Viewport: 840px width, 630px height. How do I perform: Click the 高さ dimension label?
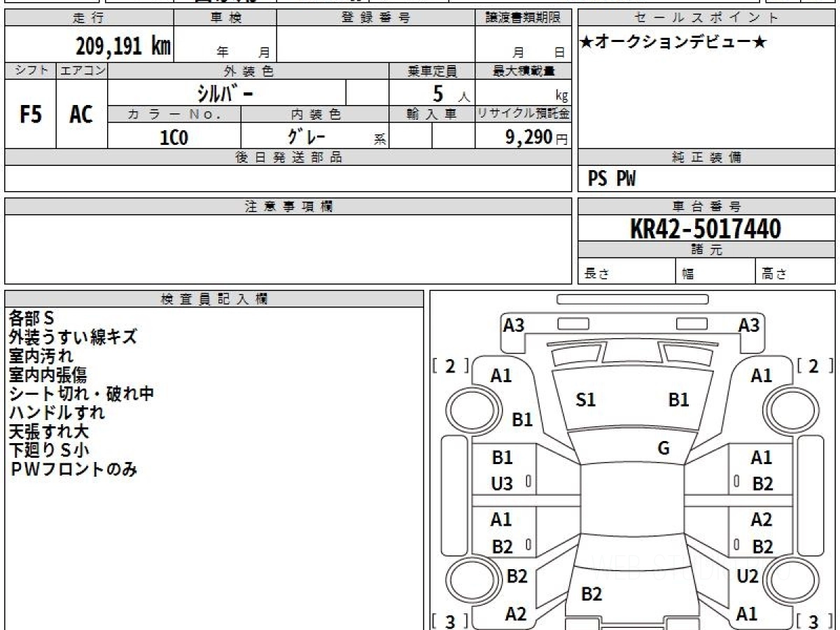(x=774, y=274)
